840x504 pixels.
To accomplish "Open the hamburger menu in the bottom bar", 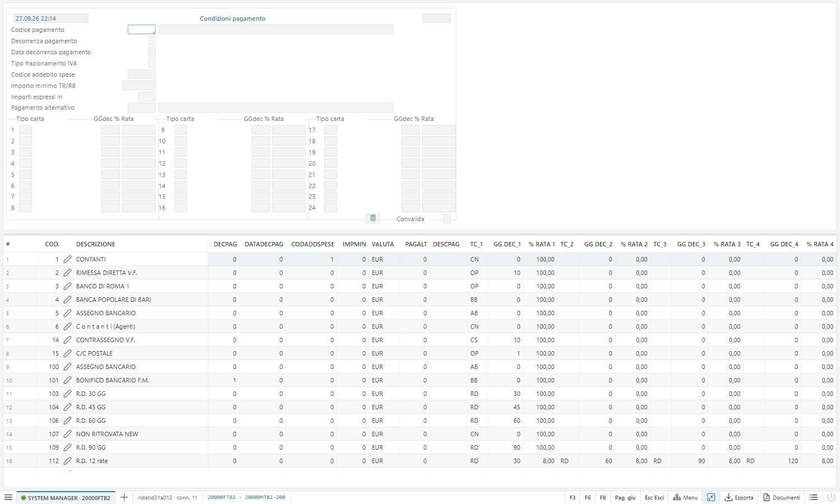I will click(8, 497).
